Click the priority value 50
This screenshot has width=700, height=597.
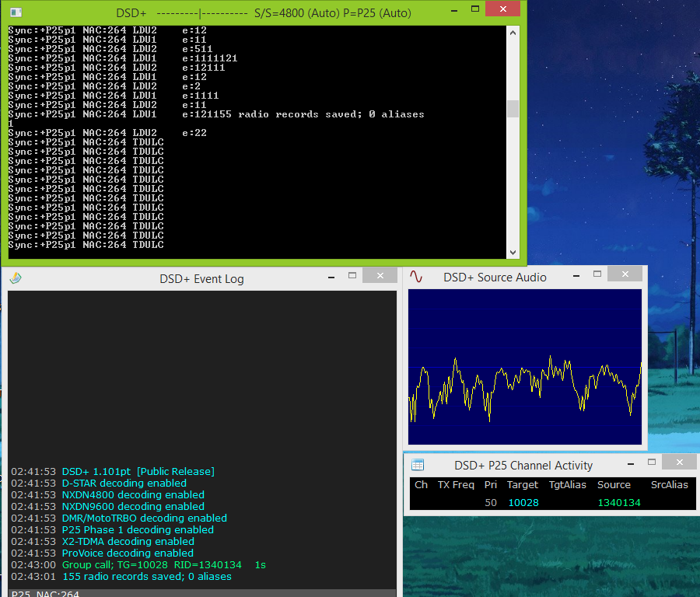(491, 502)
